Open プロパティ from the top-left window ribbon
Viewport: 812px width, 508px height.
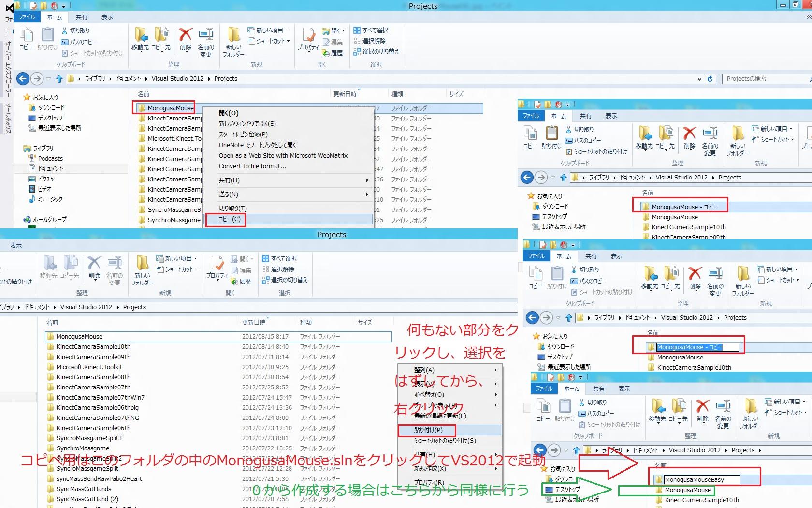(x=308, y=40)
